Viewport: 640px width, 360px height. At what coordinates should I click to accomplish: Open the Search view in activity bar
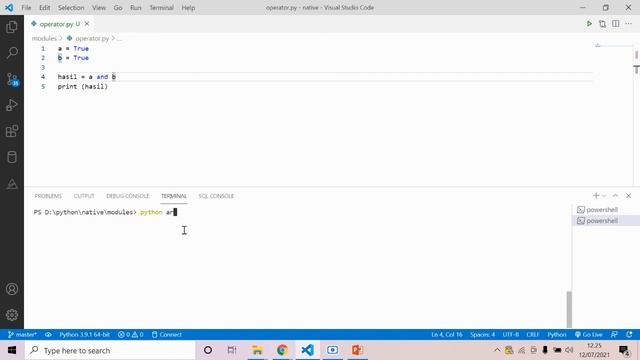pyautogui.click(x=12, y=53)
